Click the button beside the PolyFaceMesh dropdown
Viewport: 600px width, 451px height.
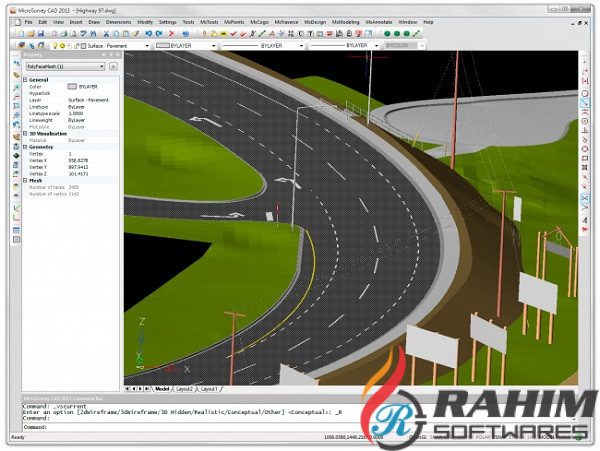[115, 66]
